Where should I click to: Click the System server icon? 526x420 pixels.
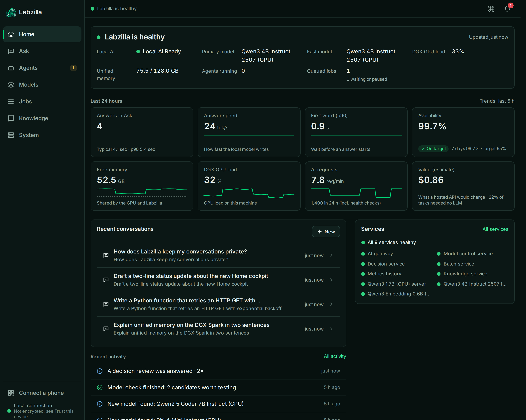[x=11, y=135]
